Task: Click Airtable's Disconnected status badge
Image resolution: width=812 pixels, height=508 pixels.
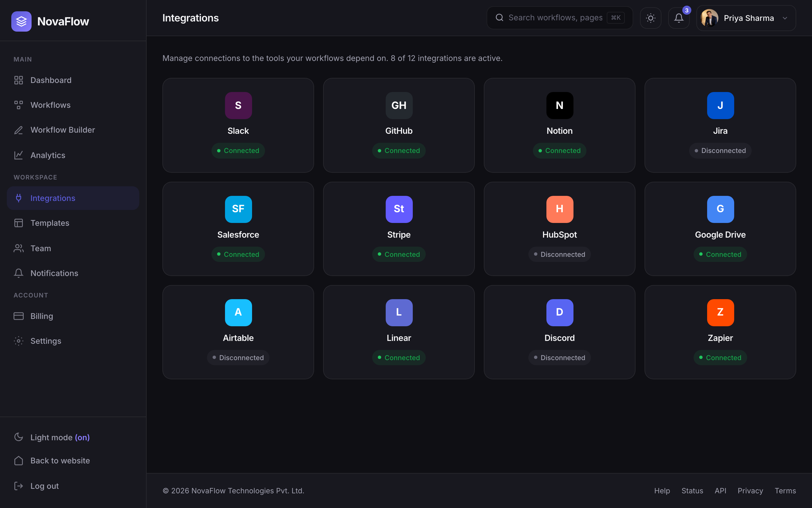Action: 238,358
